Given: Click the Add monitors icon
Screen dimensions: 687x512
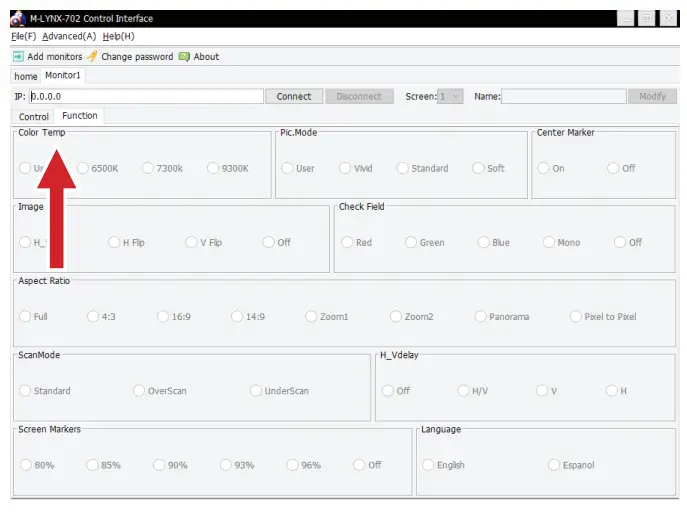Looking at the screenshot, I should point(18,56).
